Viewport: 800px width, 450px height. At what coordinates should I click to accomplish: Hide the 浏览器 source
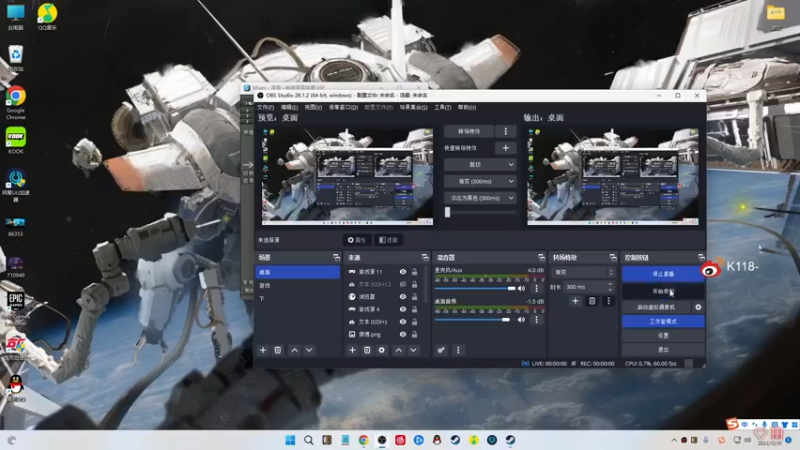click(x=403, y=296)
